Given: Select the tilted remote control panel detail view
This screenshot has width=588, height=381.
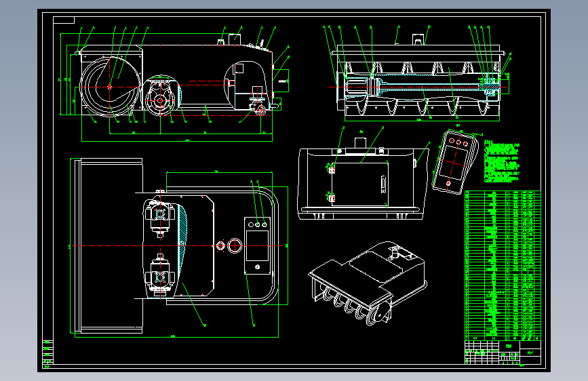Looking at the screenshot, I should [455, 162].
